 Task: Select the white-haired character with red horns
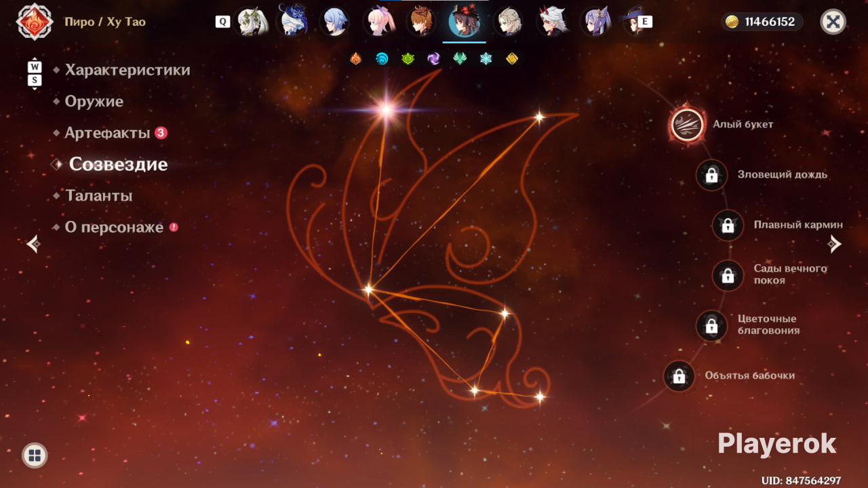click(552, 22)
